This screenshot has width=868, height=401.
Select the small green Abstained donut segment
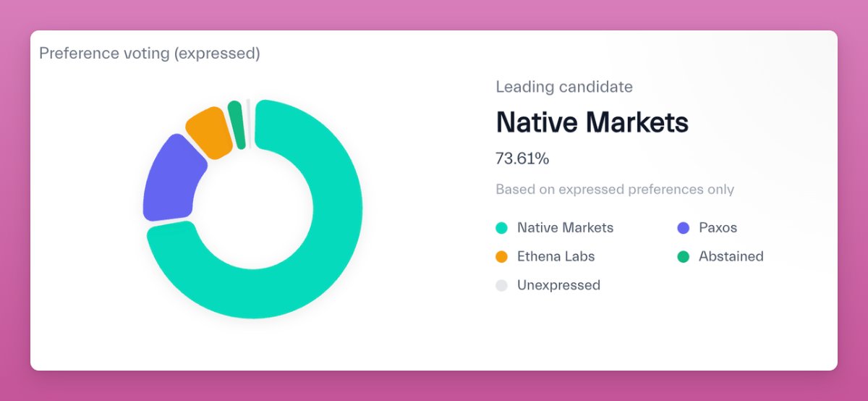click(x=236, y=124)
